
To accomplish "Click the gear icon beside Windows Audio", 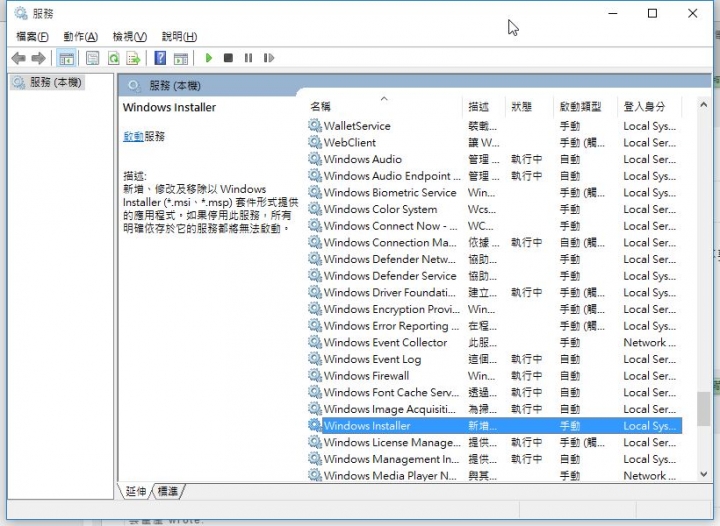I will tap(315, 159).
